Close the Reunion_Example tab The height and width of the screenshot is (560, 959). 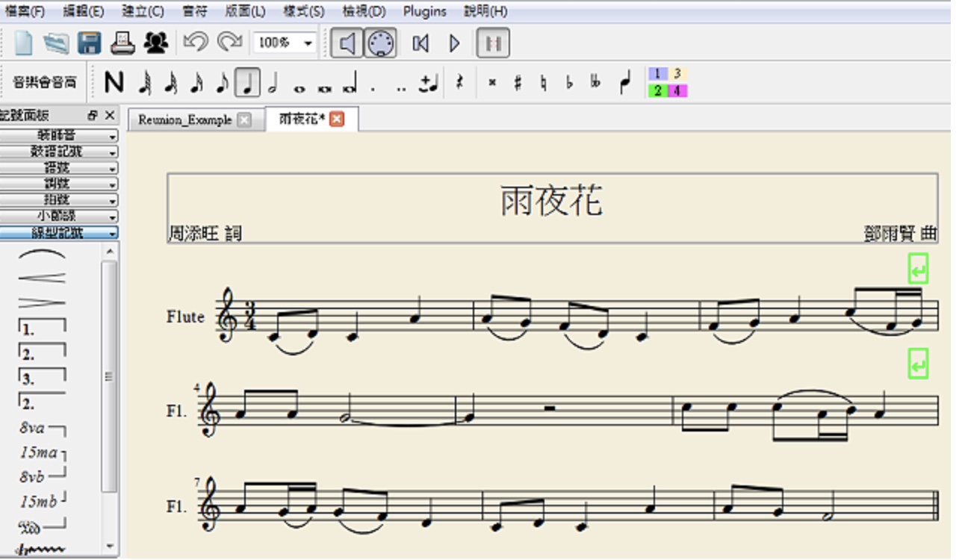[244, 120]
